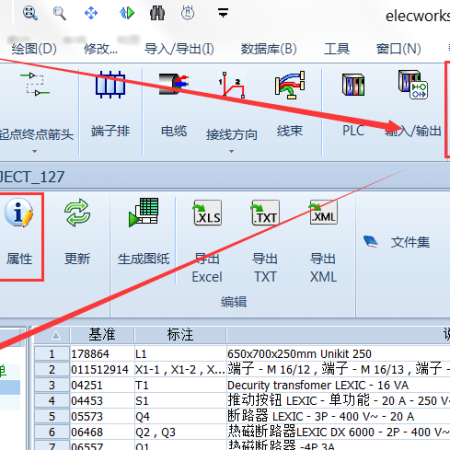Select cell with reference 178864
Viewport: 450px width, 450px height.
[102, 354]
